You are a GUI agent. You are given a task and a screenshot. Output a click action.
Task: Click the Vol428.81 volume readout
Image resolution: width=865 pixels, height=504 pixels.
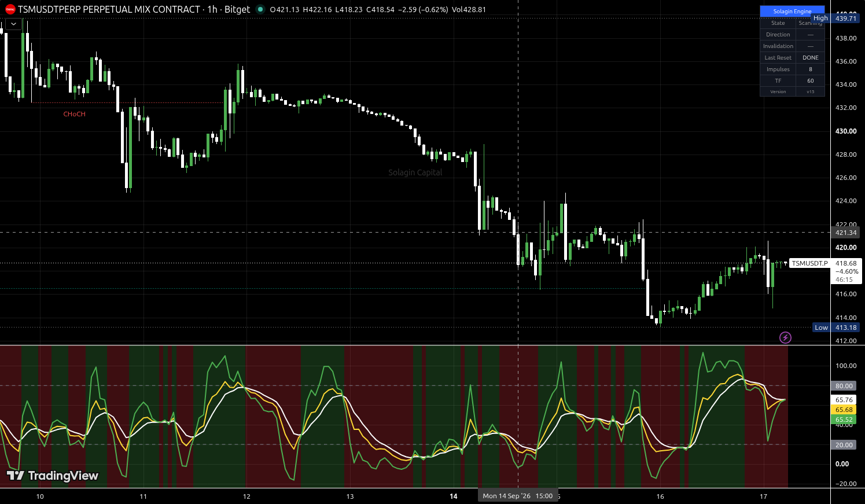(x=469, y=9)
